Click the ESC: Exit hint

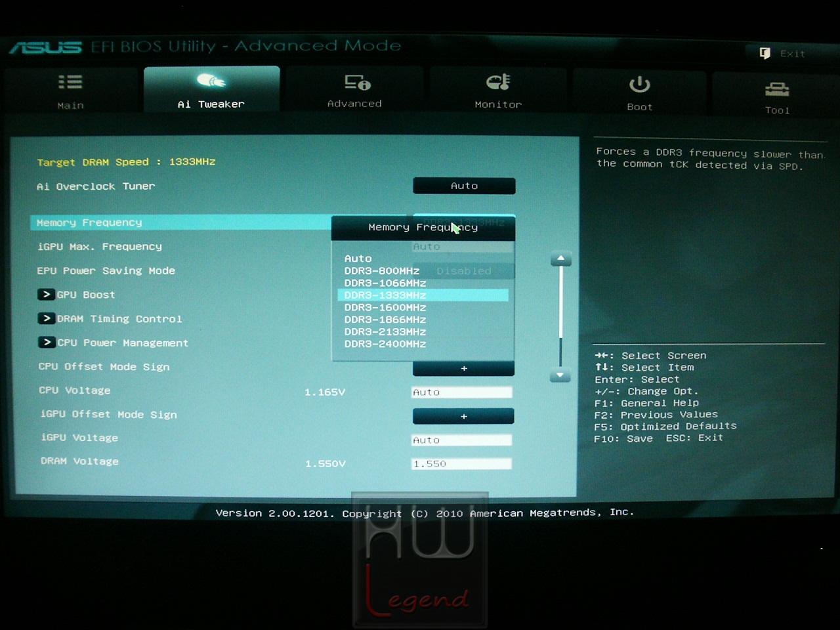(694, 438)
